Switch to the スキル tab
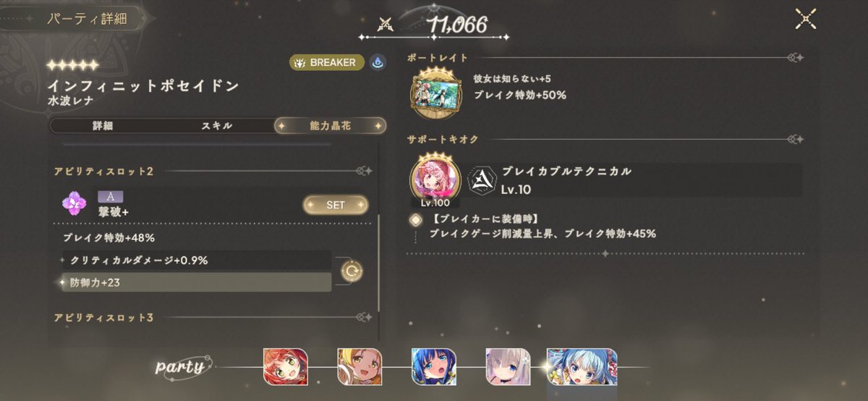Image resolution: width=868 pixels, height=401 pixels. coord(217,126)
